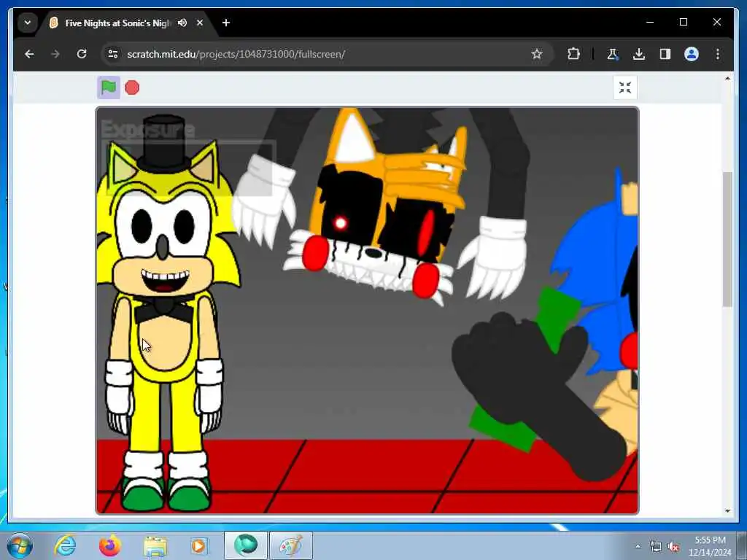Click the scrollbar up arrow

click(x=727, y=79)
